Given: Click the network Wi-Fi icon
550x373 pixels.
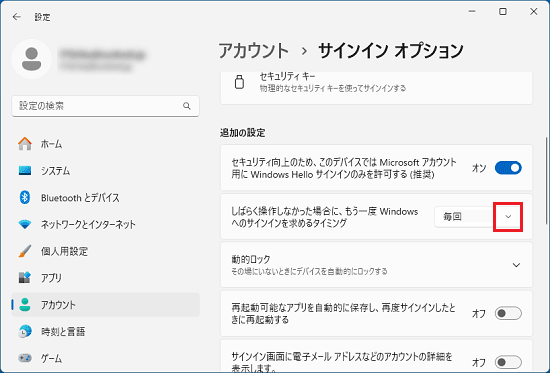Looking at the screenshot, I should coord(25,225).
